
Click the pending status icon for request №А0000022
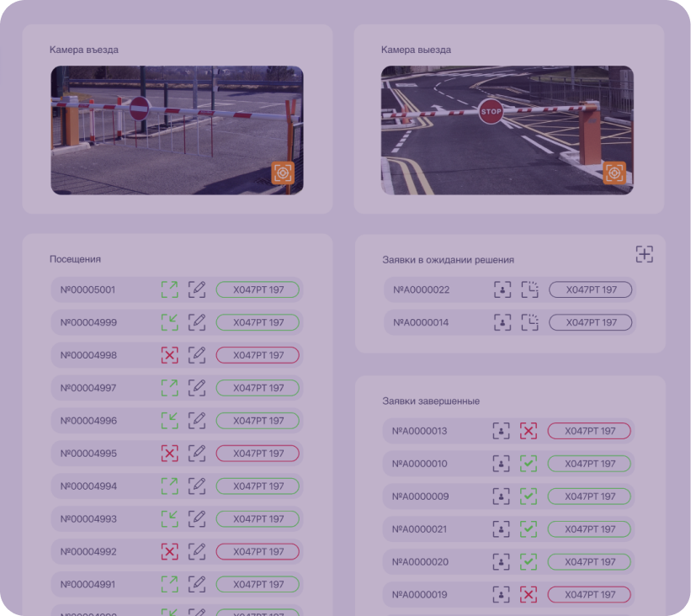529,289
